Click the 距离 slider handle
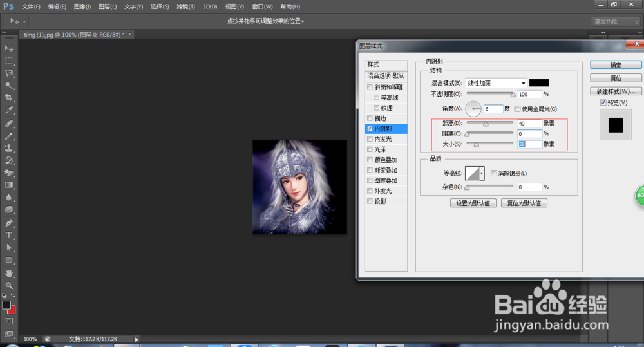 [486, 124]
